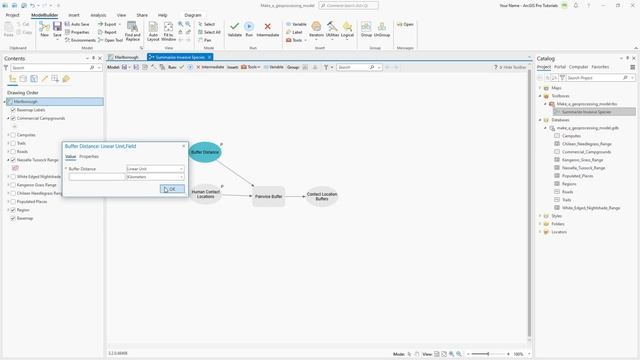
Task: Open the Diagram ribbon tab
Action: point(193,15)
